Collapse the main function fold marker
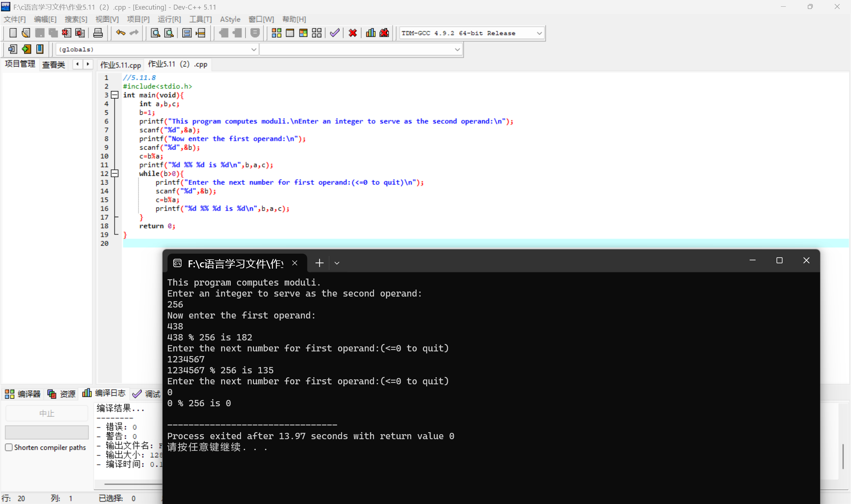 (x=115, y=95)
